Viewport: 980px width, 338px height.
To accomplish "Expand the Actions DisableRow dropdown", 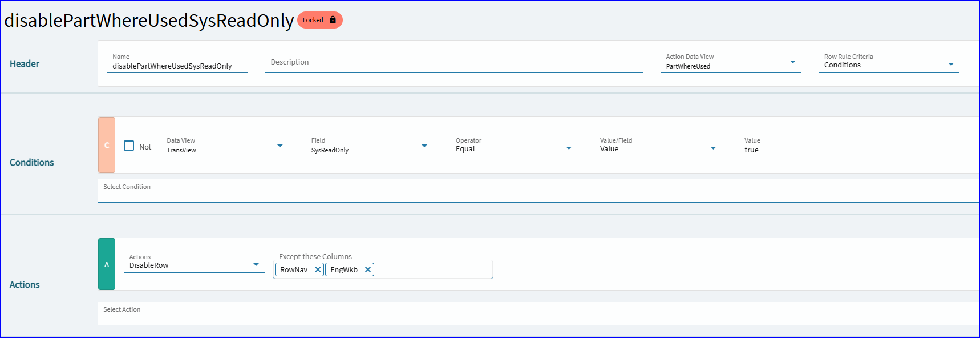I will coord(194,263).
